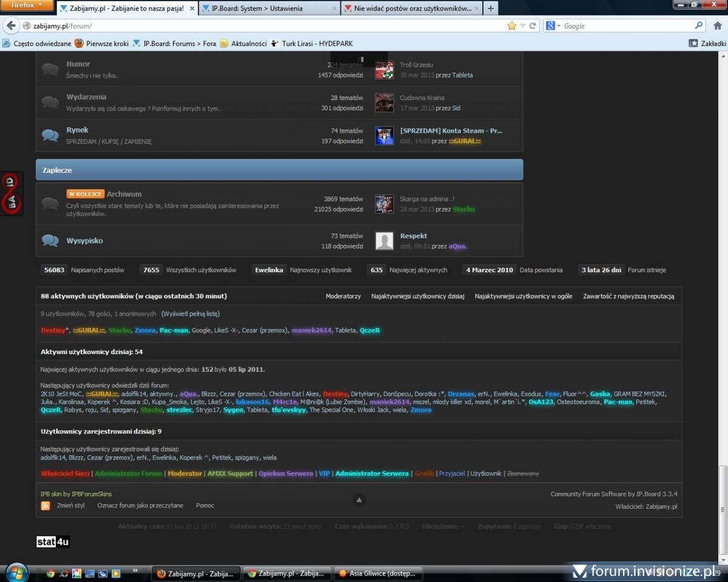Click the Zmień styl footer link
The height and width of the screenshot is (582, 728).
[x=71, y=506]
